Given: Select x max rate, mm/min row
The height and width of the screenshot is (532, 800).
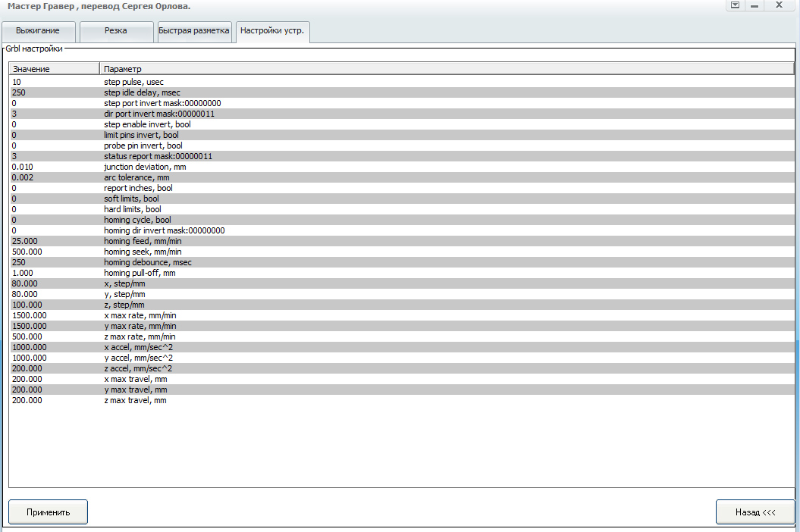Looking at the screenshot, I should 402,315.
